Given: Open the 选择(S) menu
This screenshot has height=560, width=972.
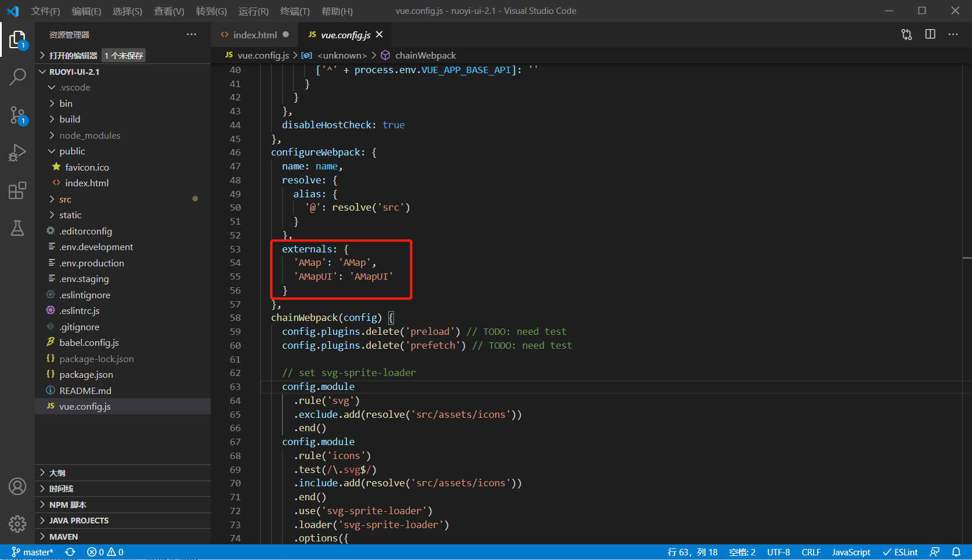Looking at the screenshot, I should pos(127,11).
